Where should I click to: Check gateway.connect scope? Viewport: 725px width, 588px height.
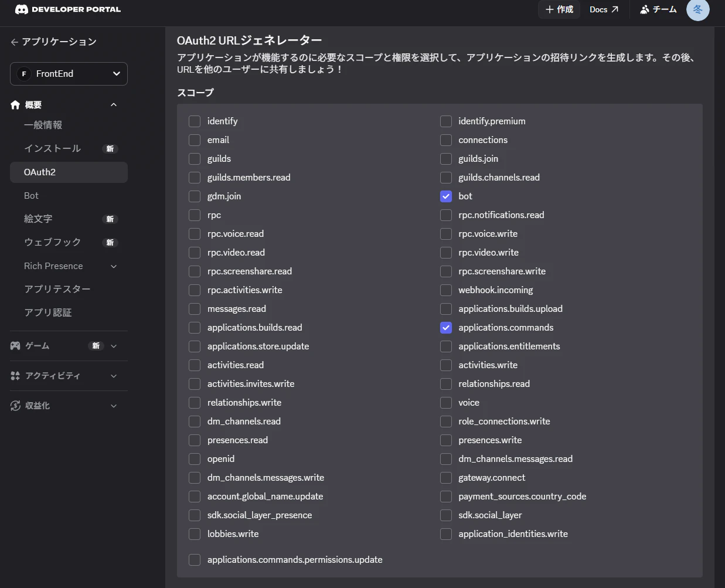pos(446,478)
